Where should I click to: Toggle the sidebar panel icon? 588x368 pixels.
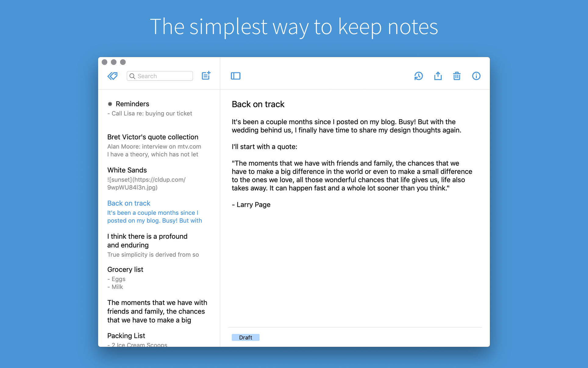pyautogui.click(x=235, y=76)
